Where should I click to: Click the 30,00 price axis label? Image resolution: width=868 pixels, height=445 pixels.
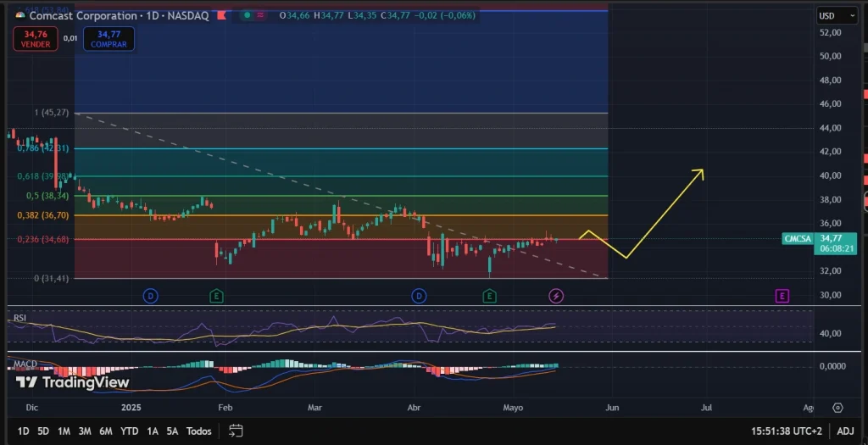click(x=831, y=295)
